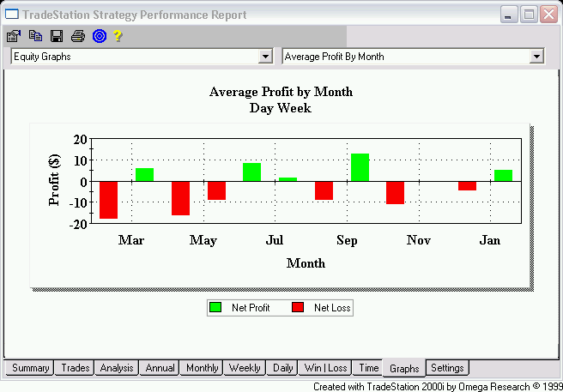
Task: Switch to the Summary tab
Action: point(30,368)
